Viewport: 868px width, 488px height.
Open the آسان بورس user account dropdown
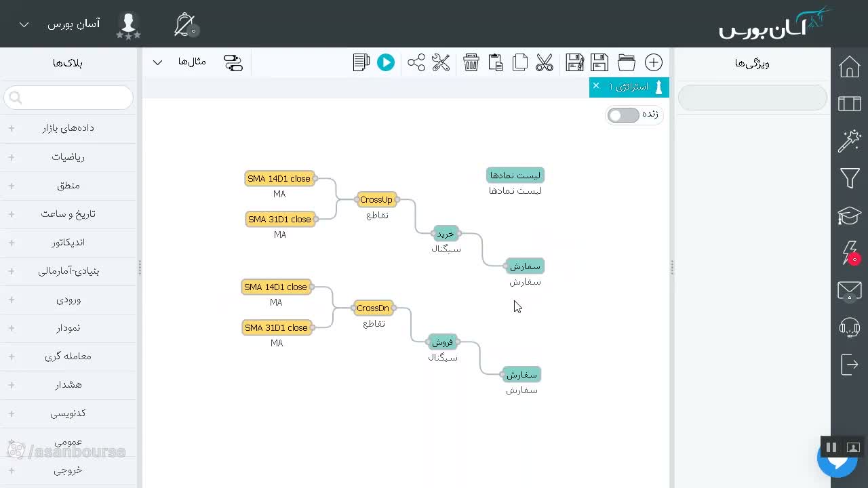[61, 24]
